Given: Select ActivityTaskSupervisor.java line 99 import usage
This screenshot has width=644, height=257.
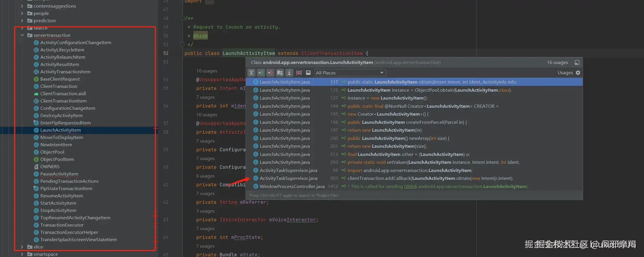Looking at the screenshot, I should pos(414,170).
